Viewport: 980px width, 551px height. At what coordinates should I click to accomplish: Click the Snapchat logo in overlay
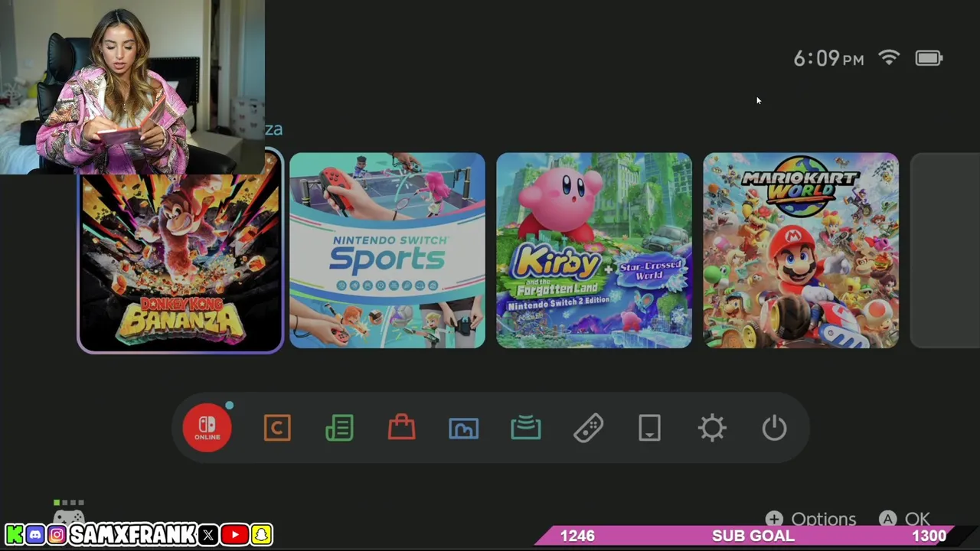pos(261,534)
